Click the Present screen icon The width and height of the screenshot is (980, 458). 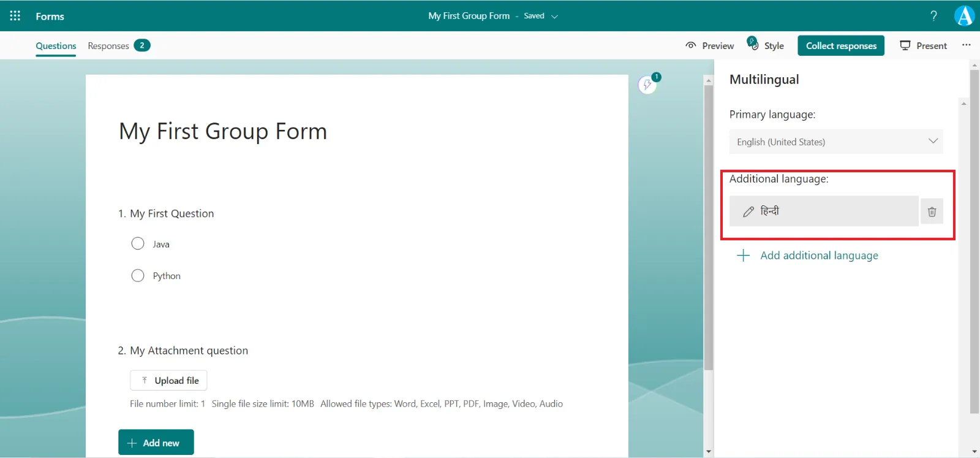[905, 45]
